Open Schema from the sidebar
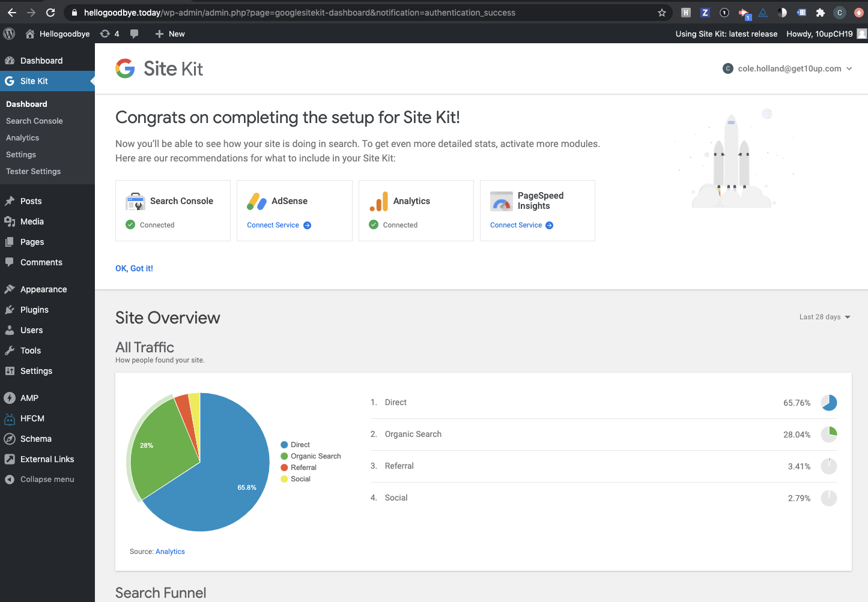 pos(47,439)
